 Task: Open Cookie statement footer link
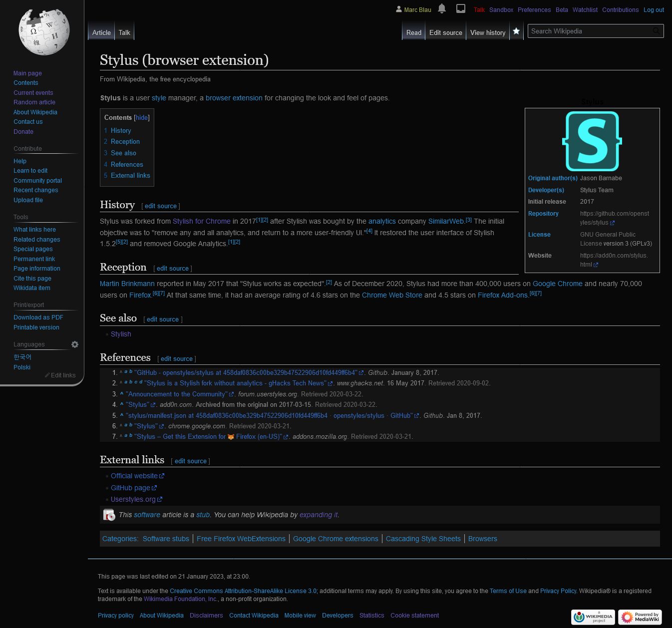(415, 616)
